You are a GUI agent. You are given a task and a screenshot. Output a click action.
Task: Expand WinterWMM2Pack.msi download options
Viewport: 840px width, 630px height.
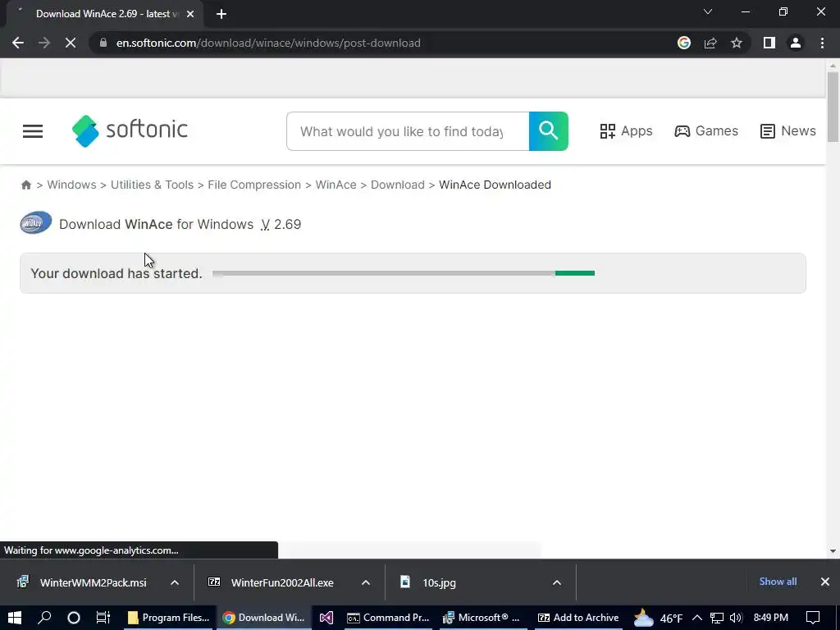175,582
